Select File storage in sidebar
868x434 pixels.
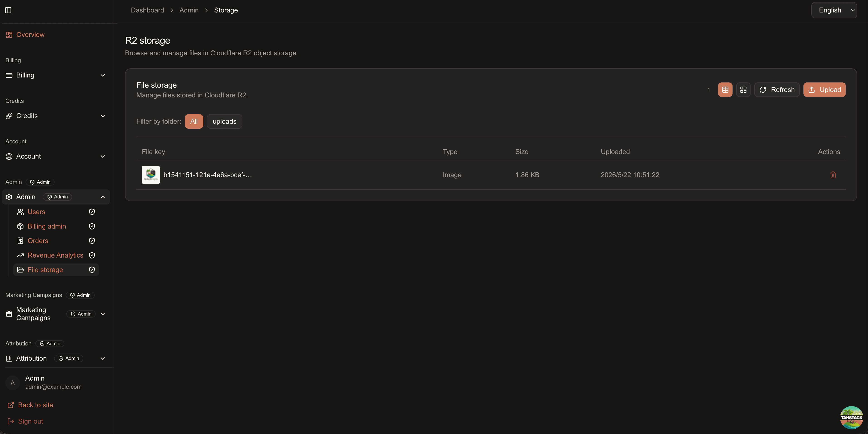click(x=55, y=270)
